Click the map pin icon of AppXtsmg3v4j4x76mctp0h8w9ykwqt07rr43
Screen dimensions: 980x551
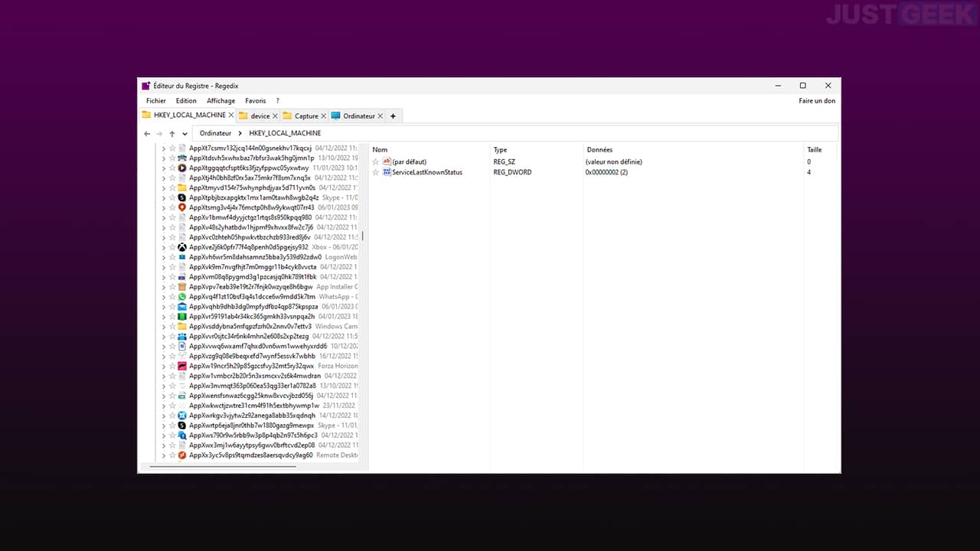[182, 207]
